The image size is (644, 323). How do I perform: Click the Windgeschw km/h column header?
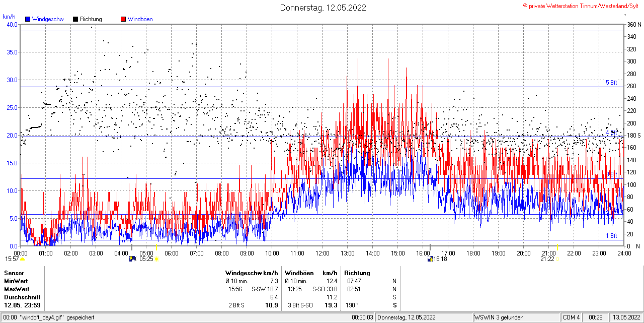coord(252,273)
